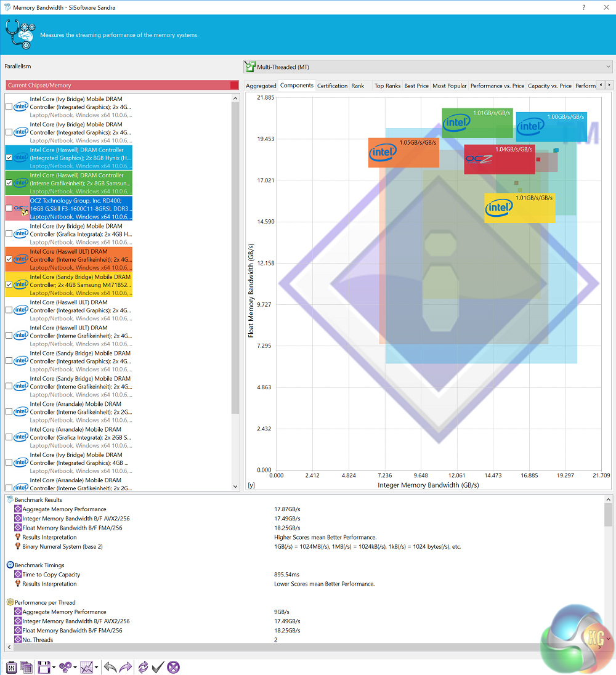Click the chart graph toolbar icon
This screenshot has width=616, height=675.
pyautogui.click(x=87, y=667)
